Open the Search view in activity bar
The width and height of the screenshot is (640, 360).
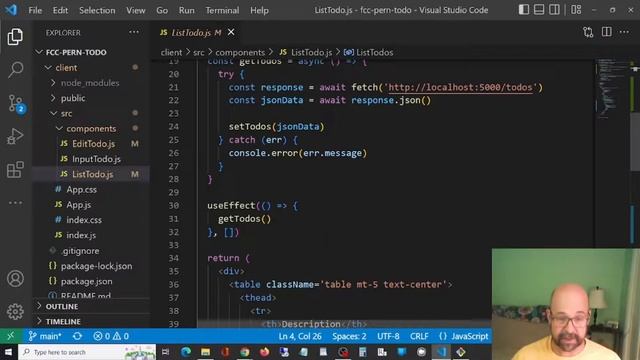coord(16,70)
